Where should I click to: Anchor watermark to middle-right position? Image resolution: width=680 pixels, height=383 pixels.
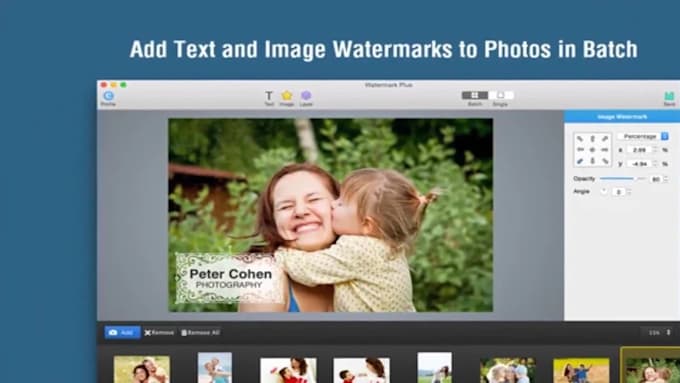[x=605, y=150]
